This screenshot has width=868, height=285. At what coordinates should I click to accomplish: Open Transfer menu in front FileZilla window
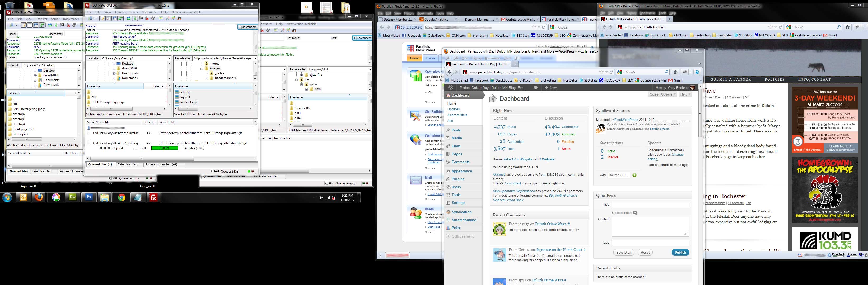(120, 12)
